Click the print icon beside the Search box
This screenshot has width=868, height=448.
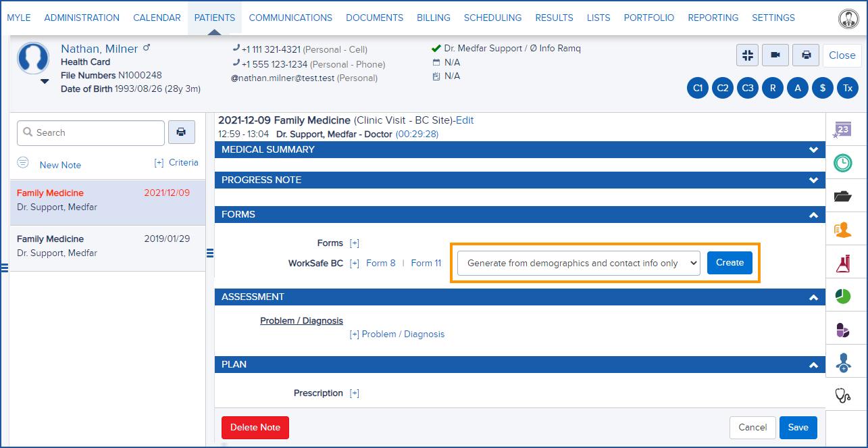coord(181,132)
